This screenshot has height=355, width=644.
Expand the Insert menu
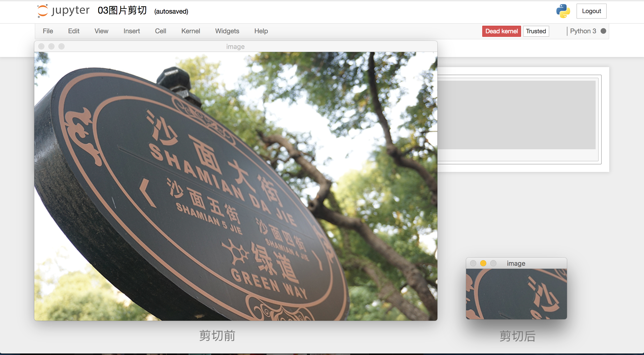point(132,31)
